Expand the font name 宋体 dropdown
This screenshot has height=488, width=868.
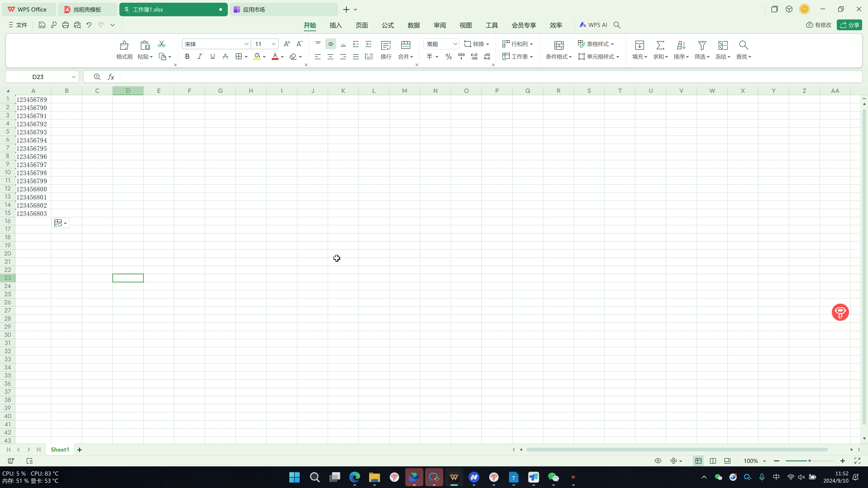(x=246, y=44)
